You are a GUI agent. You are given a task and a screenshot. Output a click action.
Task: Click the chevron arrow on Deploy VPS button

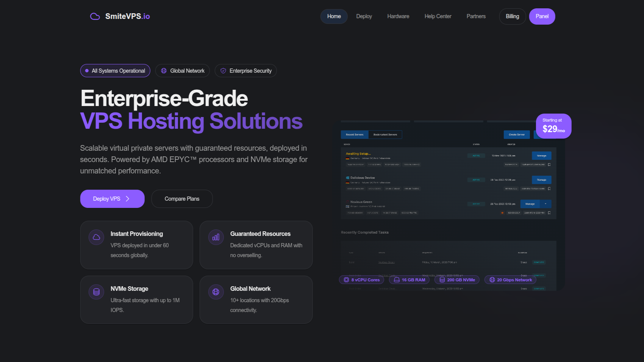click(x=128, y=199)
